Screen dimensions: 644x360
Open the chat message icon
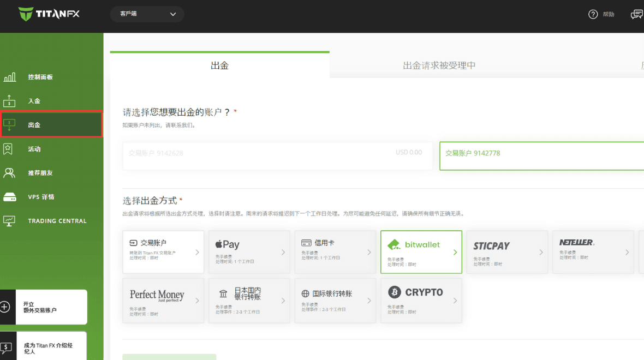point(636,14)
